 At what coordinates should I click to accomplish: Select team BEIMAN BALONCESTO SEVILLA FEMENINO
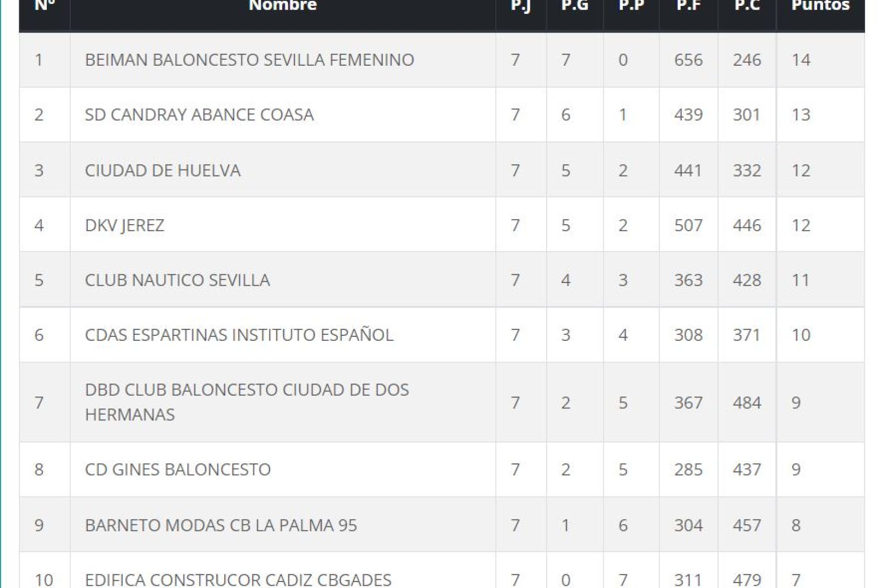[249, 60]
